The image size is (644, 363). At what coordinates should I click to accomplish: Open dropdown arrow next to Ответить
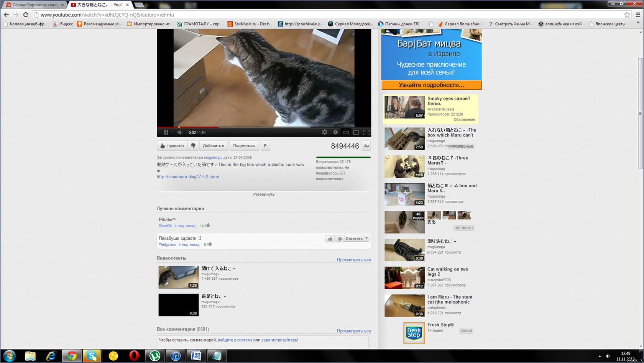[x=366, y=238]
